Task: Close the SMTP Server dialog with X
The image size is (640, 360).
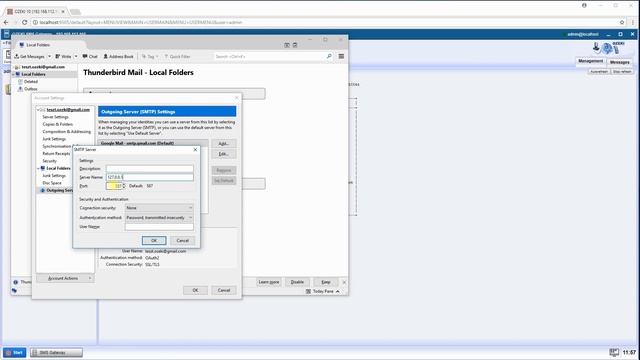Action: [x=195, y=150]
